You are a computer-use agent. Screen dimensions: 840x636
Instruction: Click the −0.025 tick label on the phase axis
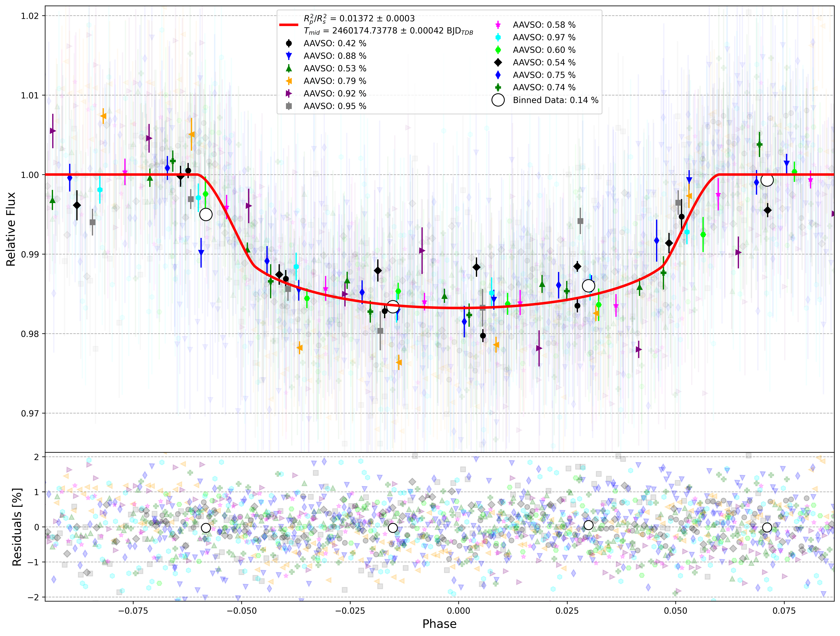350,611
